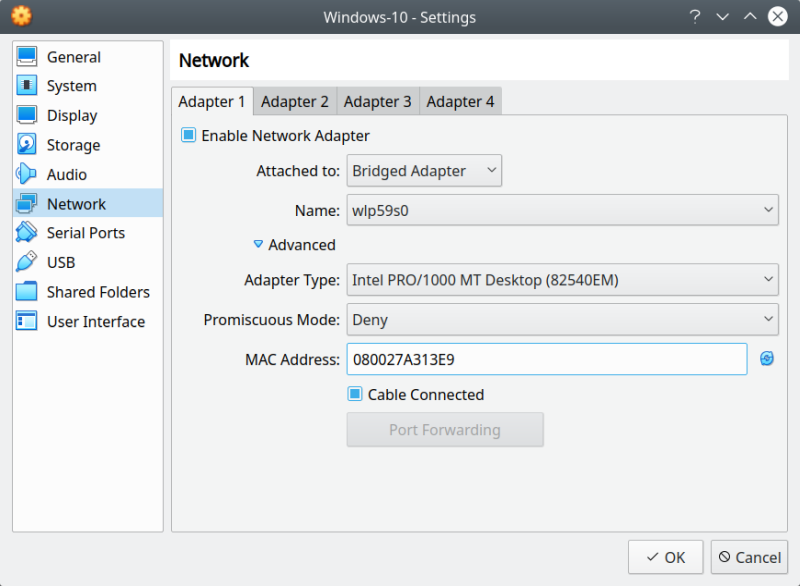The image size is (800, 586).
Task: Click the Serial Ports icon
Action: tap(28, 232)
